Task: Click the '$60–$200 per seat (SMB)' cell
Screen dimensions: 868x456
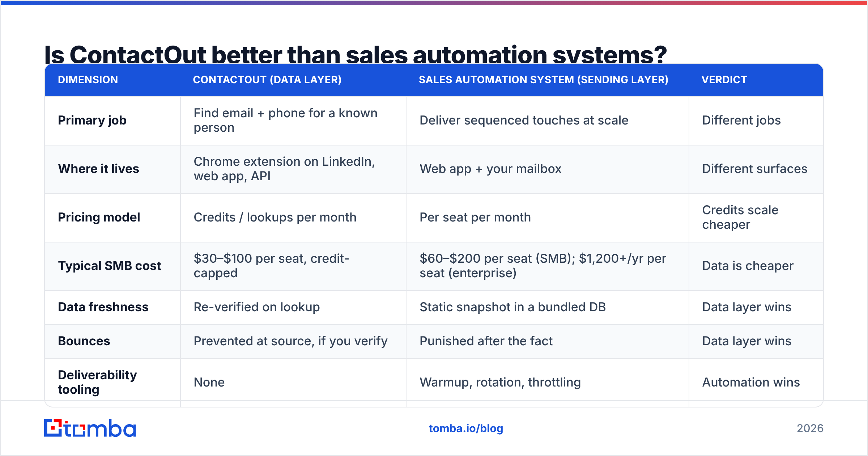Action: (543, 266)
